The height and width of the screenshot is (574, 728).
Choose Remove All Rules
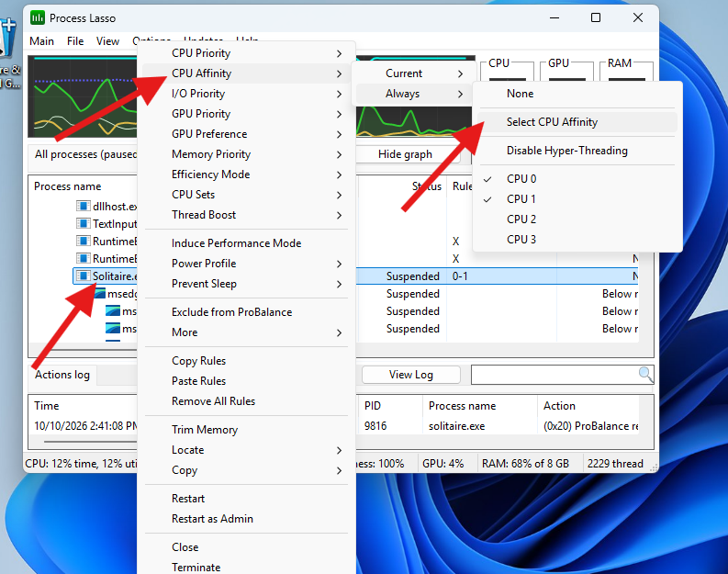[x=247, y=401]
